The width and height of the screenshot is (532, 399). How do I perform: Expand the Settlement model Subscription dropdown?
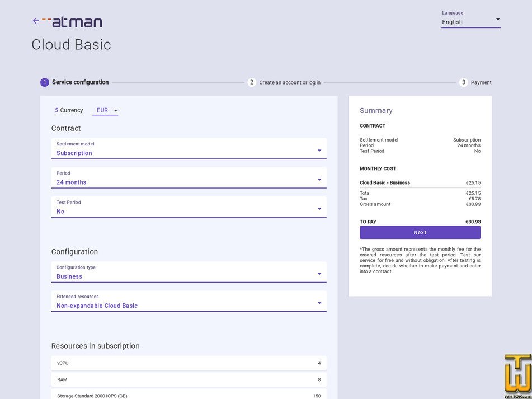(x=189, y=149)
